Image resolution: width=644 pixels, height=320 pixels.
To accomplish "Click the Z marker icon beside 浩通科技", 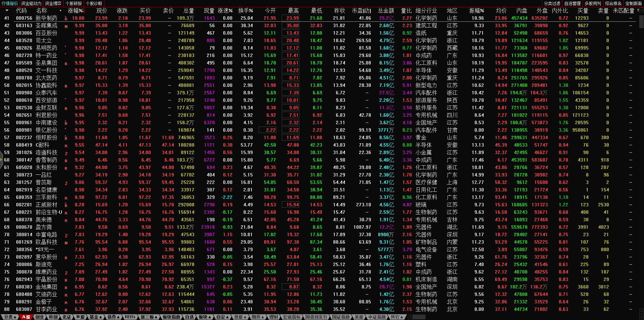I will pyautogui.click(x=66, y=153).
